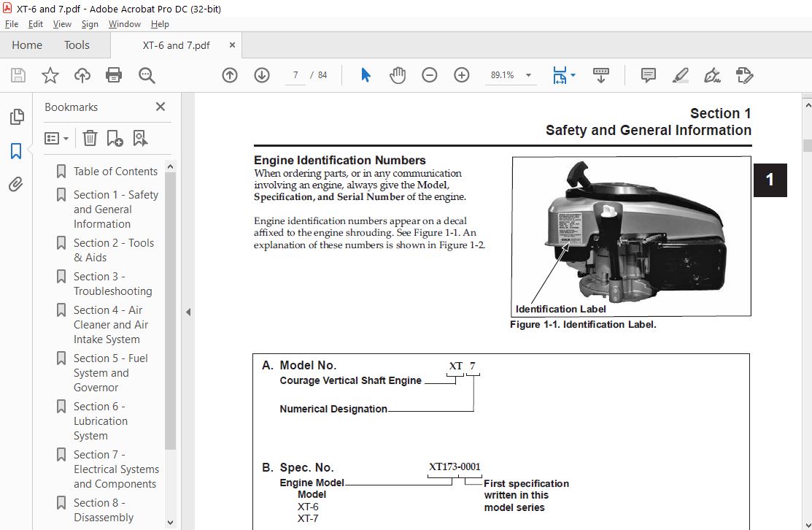The height and width of the screenshot is (530, 812).
Task: Click the 89.1% zoom value field
Action: tap(503, 75)
